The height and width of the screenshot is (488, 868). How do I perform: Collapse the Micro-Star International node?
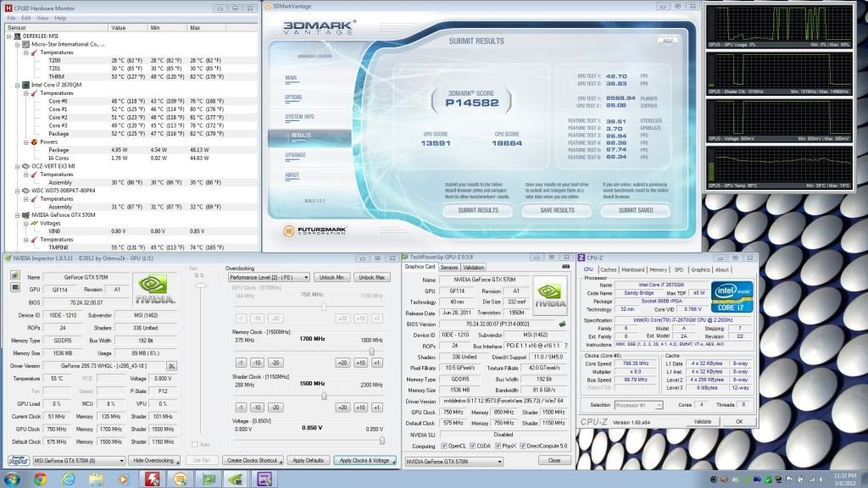pos(18,44)
